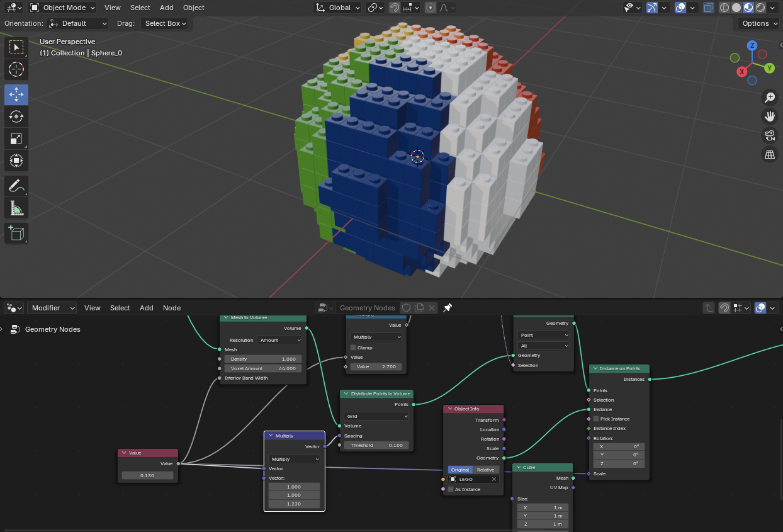Open the node editor Node menu

pos(172,308)
